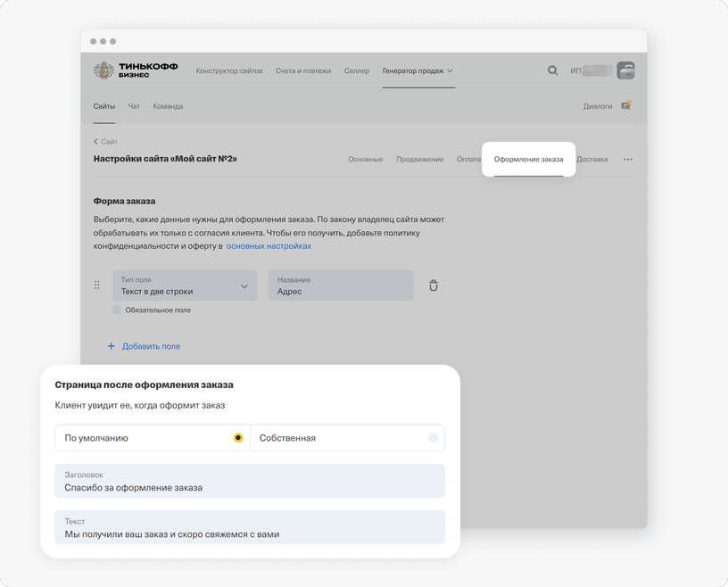
Task: Open search with magnifier icon
Action: [x=552, y=70]
